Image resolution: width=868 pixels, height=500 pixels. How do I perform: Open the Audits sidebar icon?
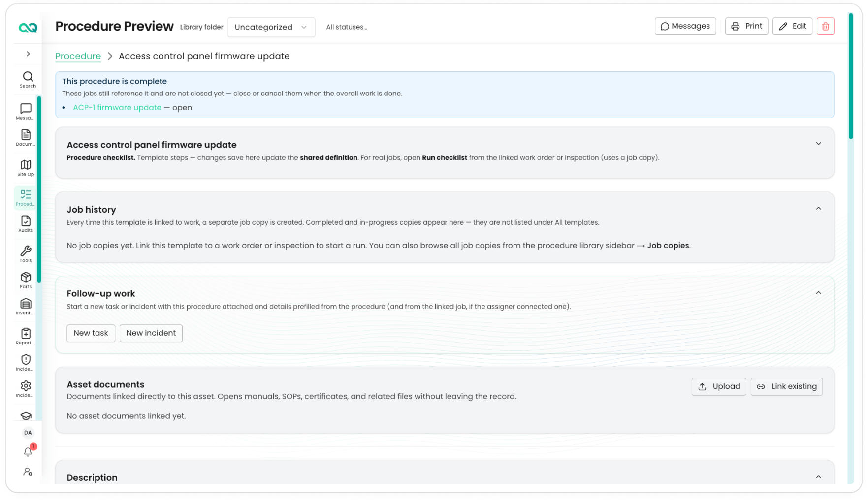(26, 224)
